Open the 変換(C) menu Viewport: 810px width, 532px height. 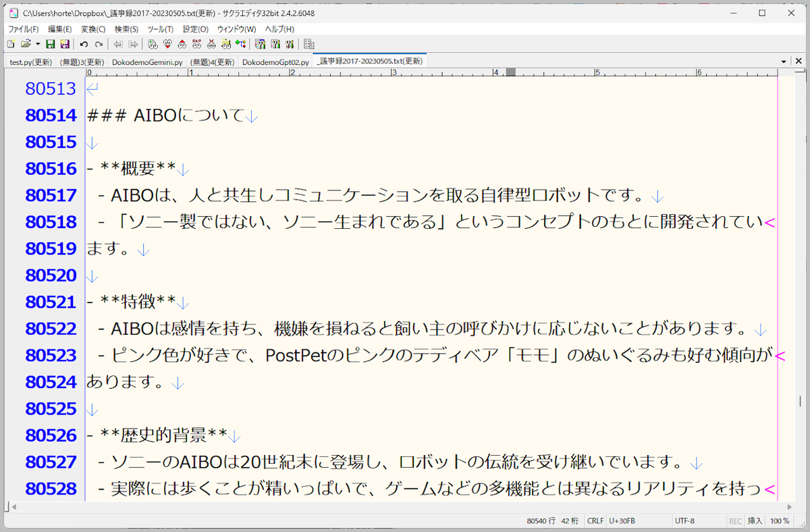coord(93,29)
